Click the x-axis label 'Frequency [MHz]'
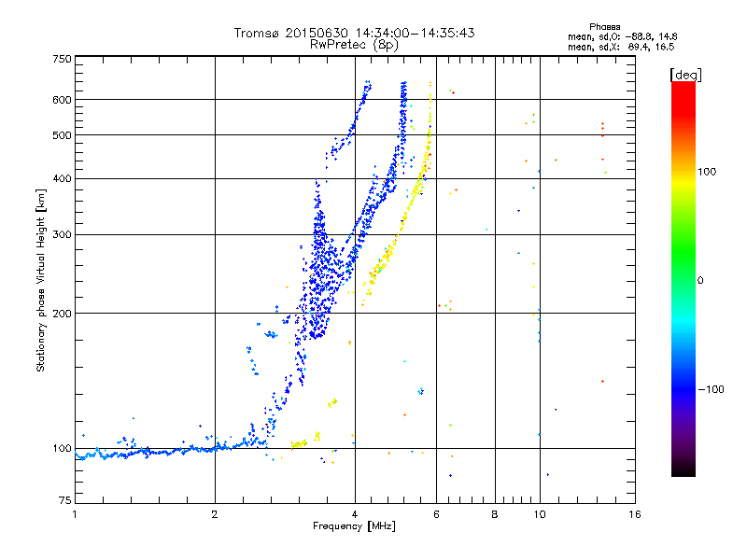Viewport: 747px width, 560px height. [354, 526]
